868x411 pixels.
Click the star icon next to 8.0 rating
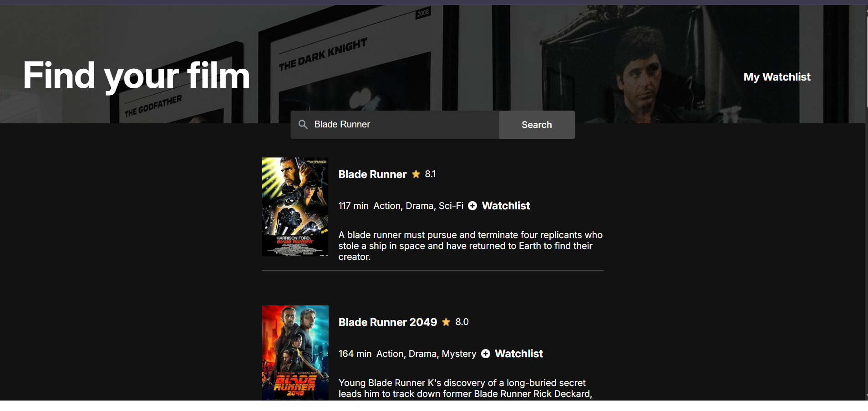(446, 322)
